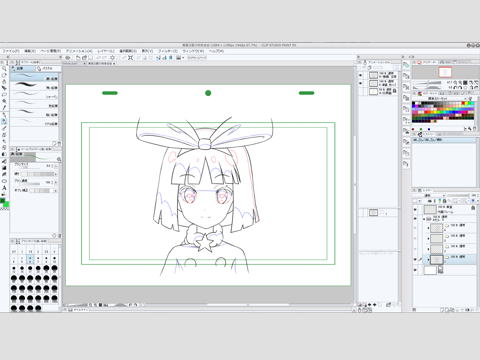Click the paper layer thumbnail
The width and height of the screenshot is (480, 360).
[x=430, y=270]
